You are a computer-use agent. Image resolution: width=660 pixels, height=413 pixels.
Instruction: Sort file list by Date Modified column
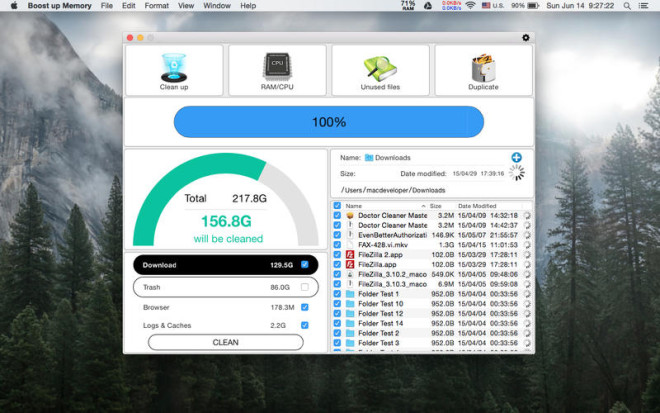tap(477, 206)
